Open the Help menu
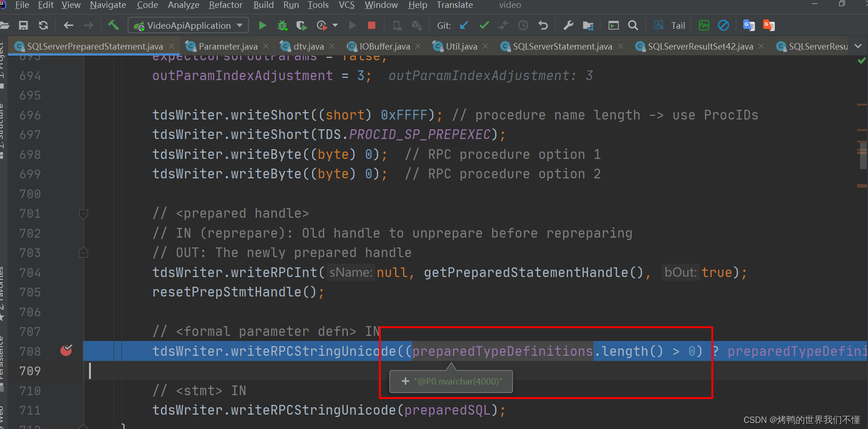The image size is (868, 429). point(418,5)
